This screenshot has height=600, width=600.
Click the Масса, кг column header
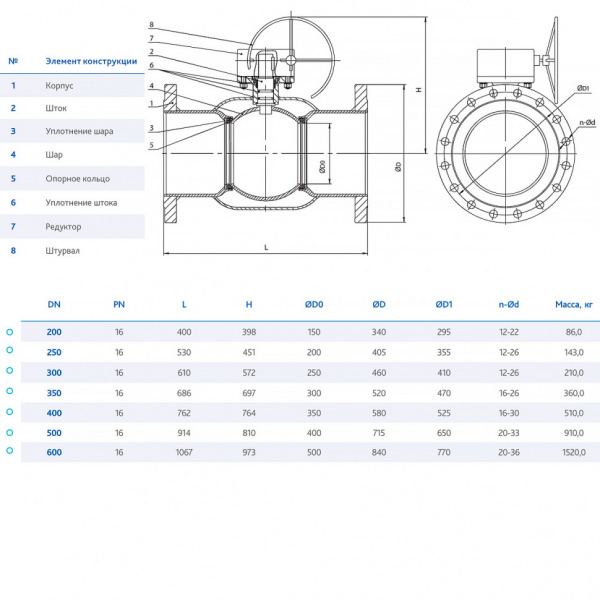coord(574,303)
